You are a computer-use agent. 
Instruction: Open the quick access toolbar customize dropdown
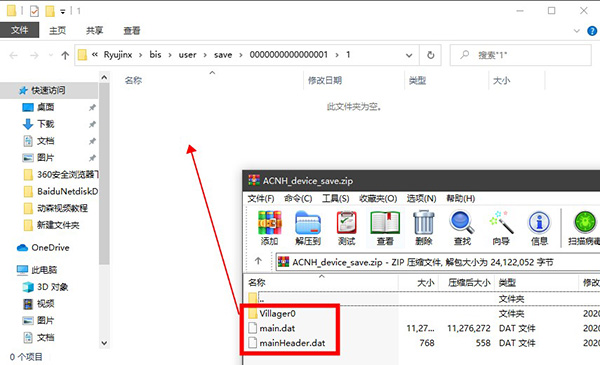(63, 12)
